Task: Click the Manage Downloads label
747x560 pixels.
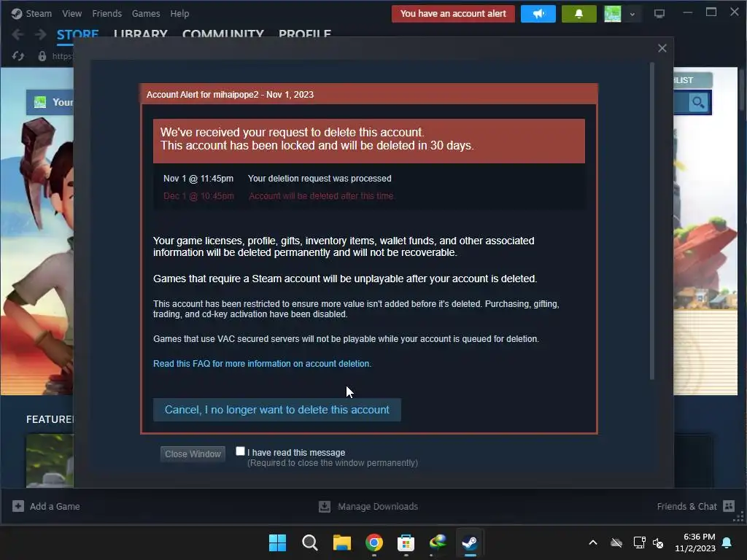Action: coord(378,506)
